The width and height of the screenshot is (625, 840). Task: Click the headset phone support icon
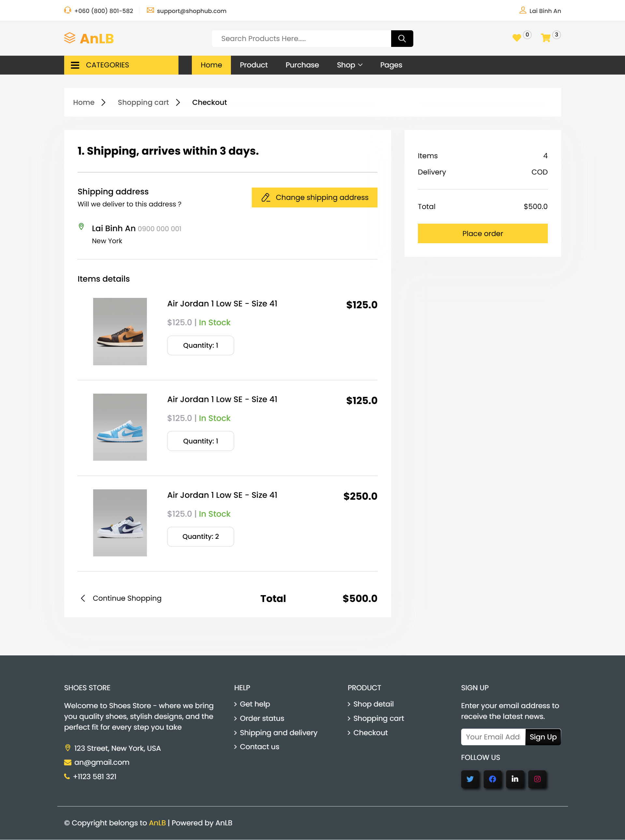67,10
